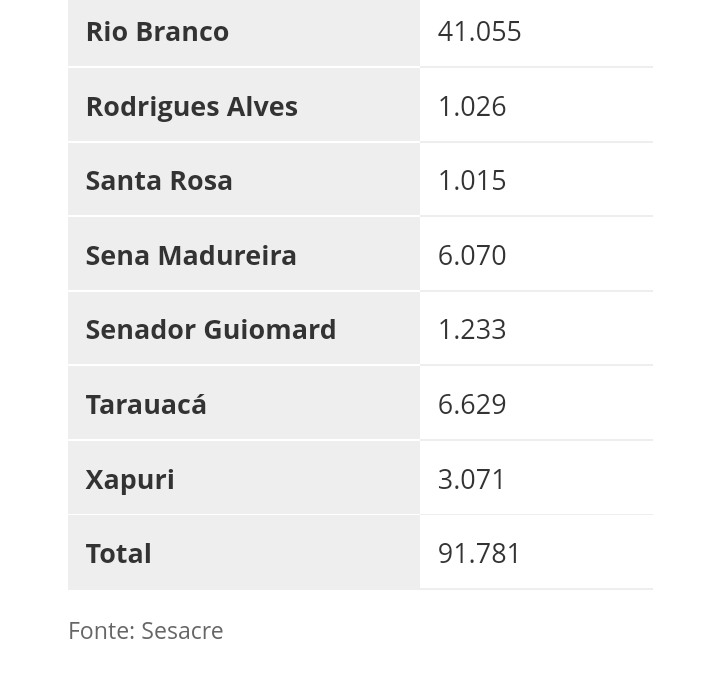The image size is (718, 679).
Task: Select the value 41.055 for Rio Branco
Action: (479, 31)
